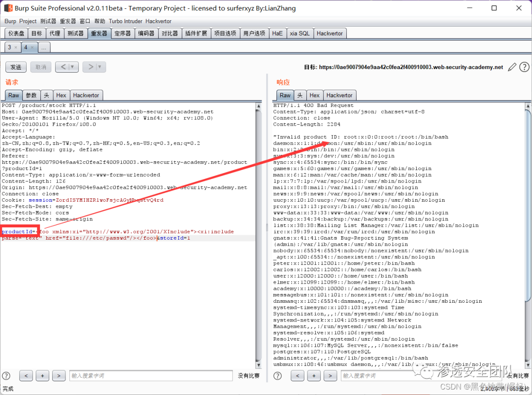Open the new Repeater tab '...' tab

[x=44, y=47]
